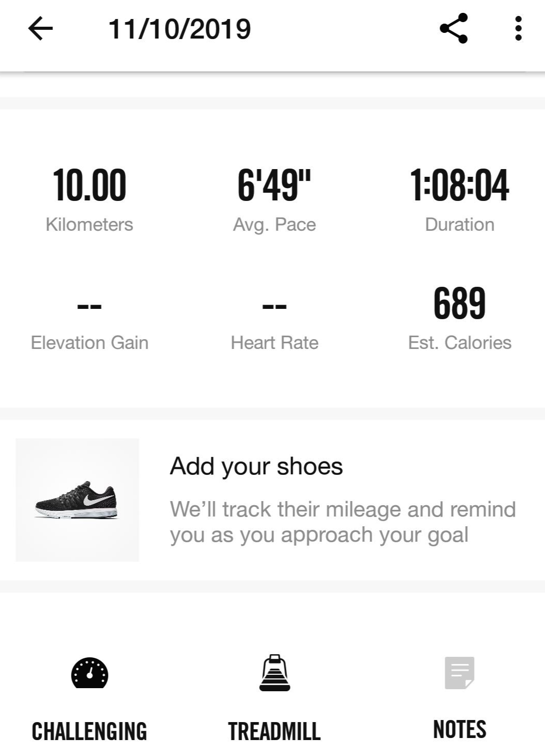This screenshot has width=545, height=756.
Task: Tap the CHALLENGING effort label
Action: (x=89, y=731)
